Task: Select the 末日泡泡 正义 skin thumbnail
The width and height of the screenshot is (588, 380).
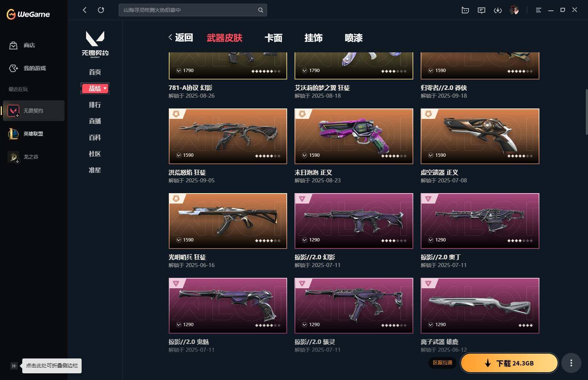Action: [354, 136]
